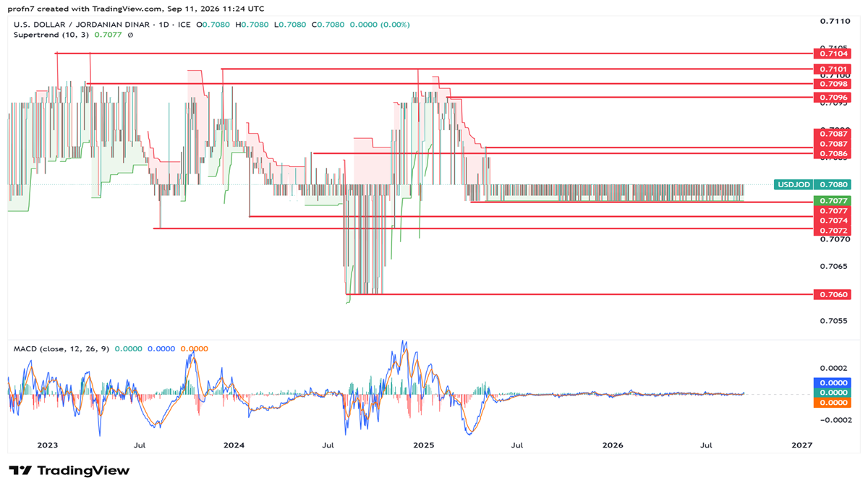Image resolution: width=868 pixels, height=488 pixels.
Task: Click the 2023 label on the time axis
Action: click(47, 445)
